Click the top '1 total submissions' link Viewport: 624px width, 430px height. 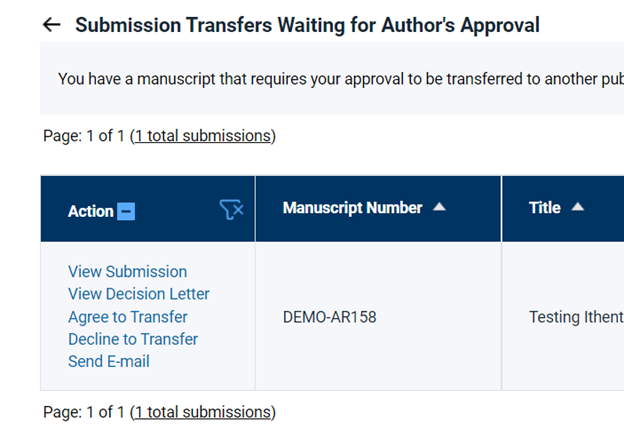[203, 136]
